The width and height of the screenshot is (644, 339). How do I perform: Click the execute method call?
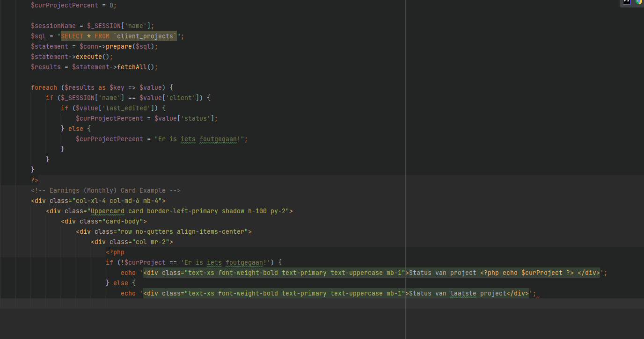pos(88,57)
